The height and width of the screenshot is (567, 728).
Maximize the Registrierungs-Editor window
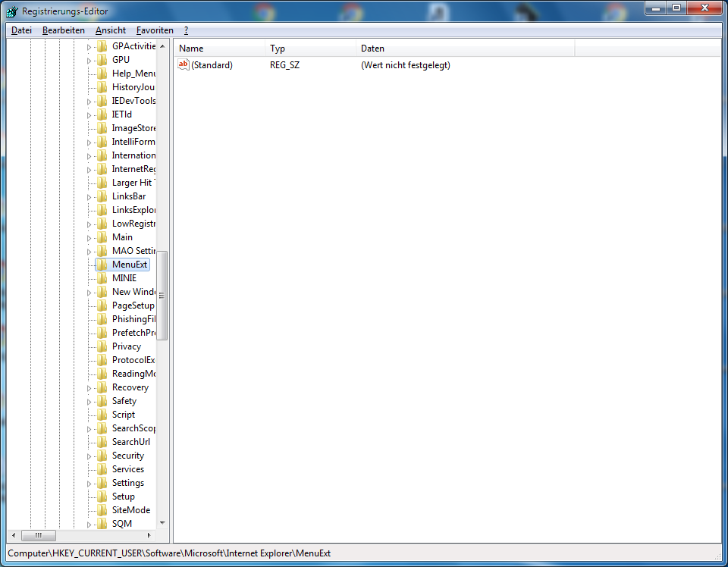tap(677, 8)
